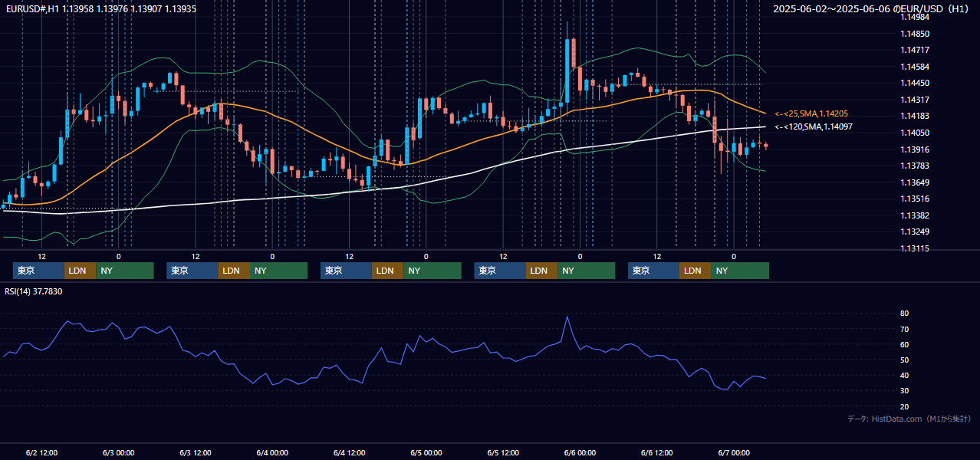This screenshot has width=980, height=460.
Task: Click the 6/6 12:00 date label
Action: pos(656,452)
